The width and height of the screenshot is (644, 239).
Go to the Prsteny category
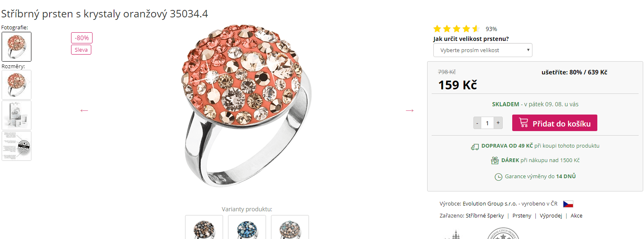(522, 216)
